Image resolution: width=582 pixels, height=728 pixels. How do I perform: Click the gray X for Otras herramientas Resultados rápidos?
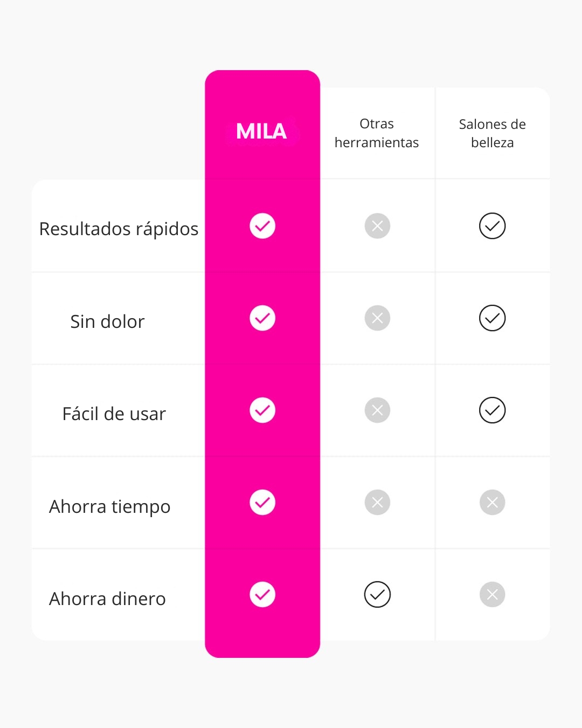tap(377, 226)
